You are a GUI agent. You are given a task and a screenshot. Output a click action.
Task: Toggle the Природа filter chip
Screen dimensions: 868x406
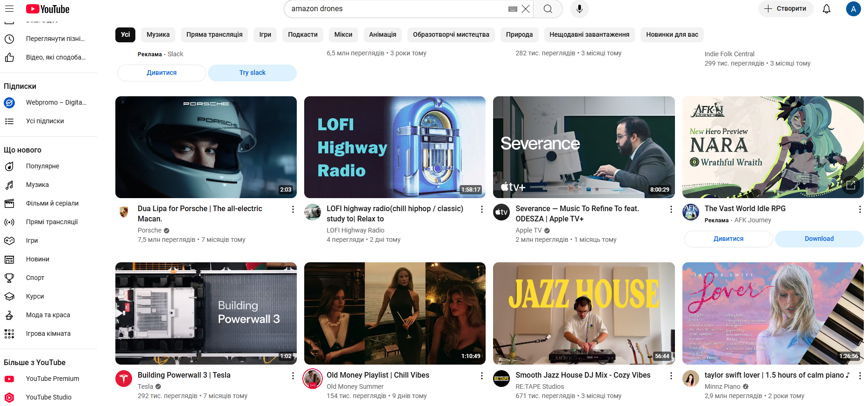point(519,34)
